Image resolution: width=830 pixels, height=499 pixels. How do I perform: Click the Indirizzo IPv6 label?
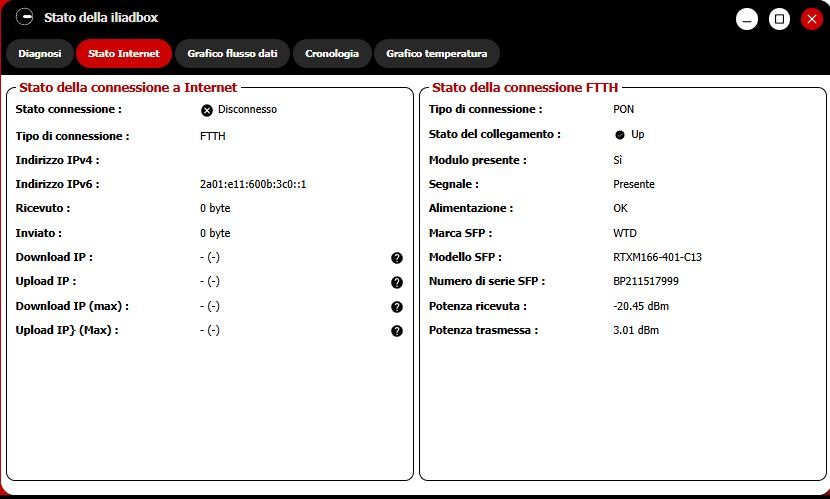[x=57, y=184]
